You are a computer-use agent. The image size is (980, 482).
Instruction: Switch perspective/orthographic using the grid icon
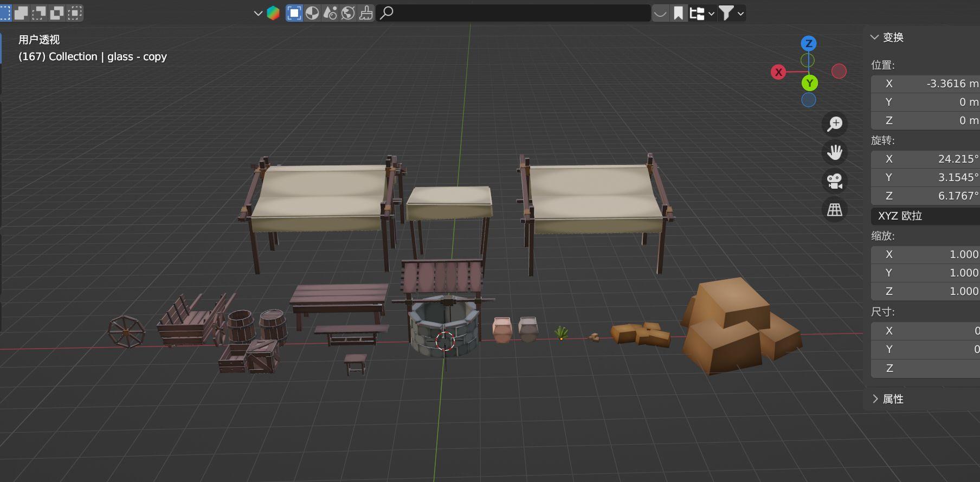(x=835, y=210)
